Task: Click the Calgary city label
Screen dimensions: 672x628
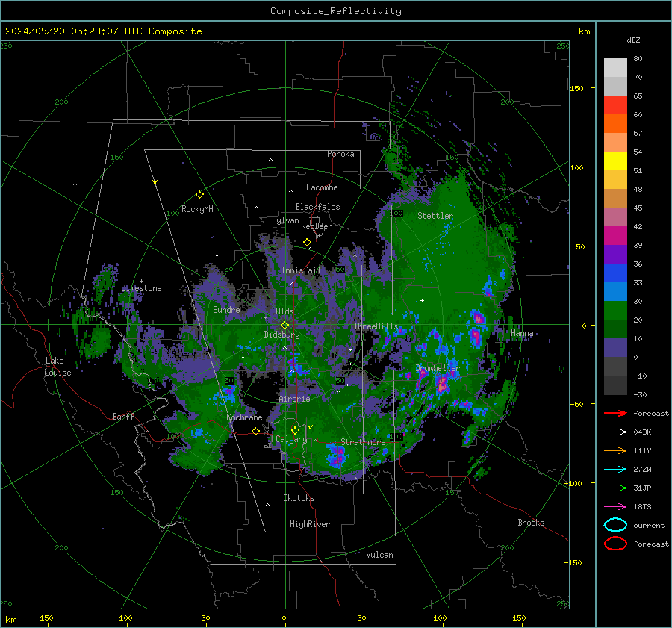Action: (291, 439)
